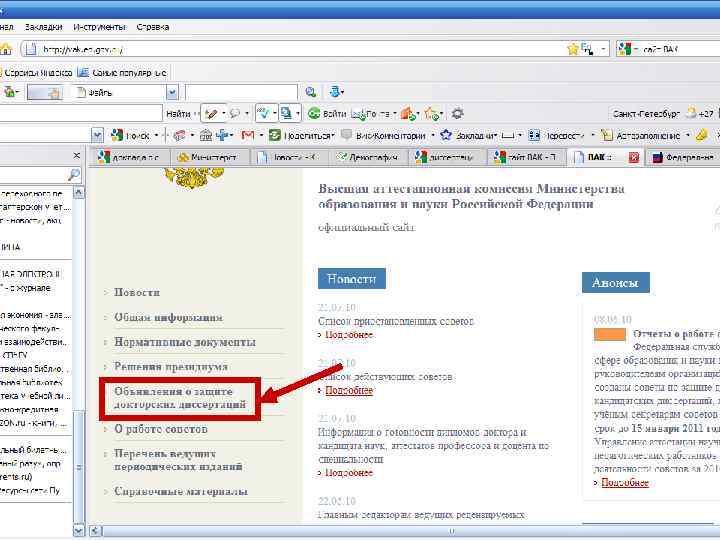The width and height of the screenshot is (720, 540).
Task: Close the active ВАК tab with the red X
Action: pos(634,157)
